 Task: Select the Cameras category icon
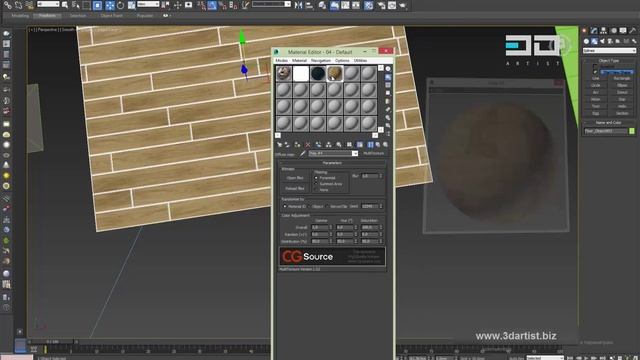[610, 41]
